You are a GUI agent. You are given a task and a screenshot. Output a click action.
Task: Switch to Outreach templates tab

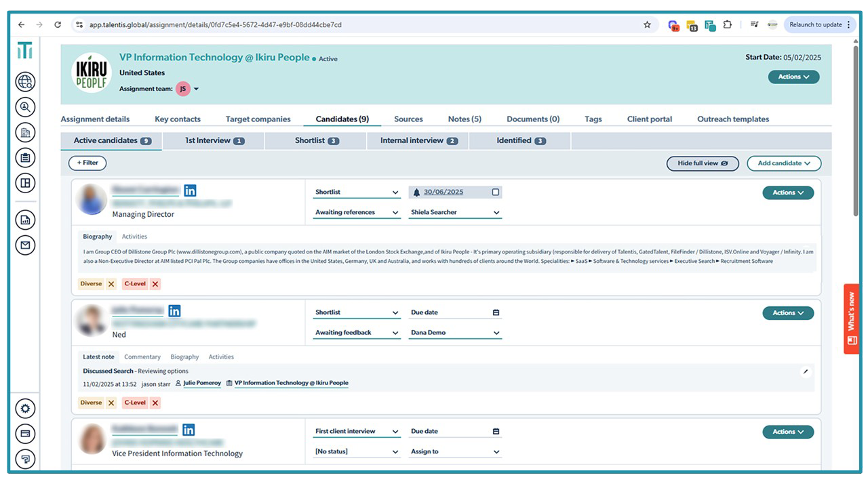click(x=733, y=119)
